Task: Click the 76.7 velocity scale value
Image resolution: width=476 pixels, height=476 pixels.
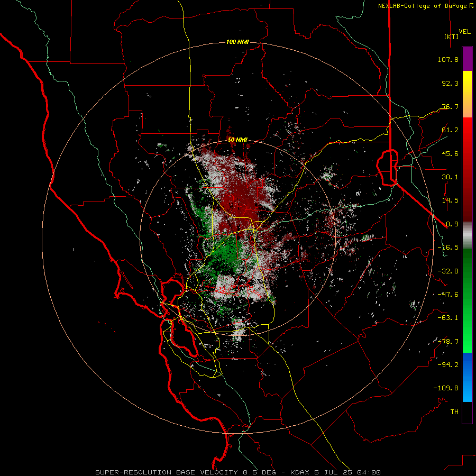Action: pos(450,106)
